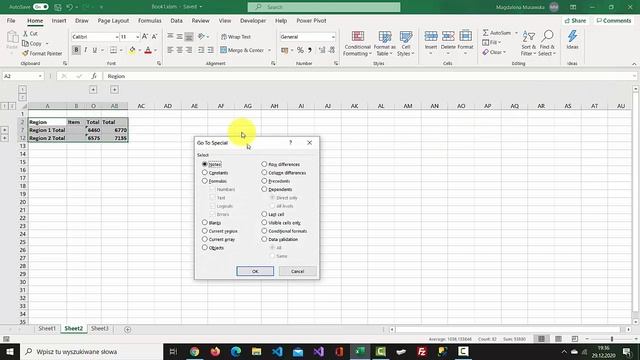Viewport: 640px width, 360px height.
Task: Select the Blanks radio button
Action: point(204,222)
